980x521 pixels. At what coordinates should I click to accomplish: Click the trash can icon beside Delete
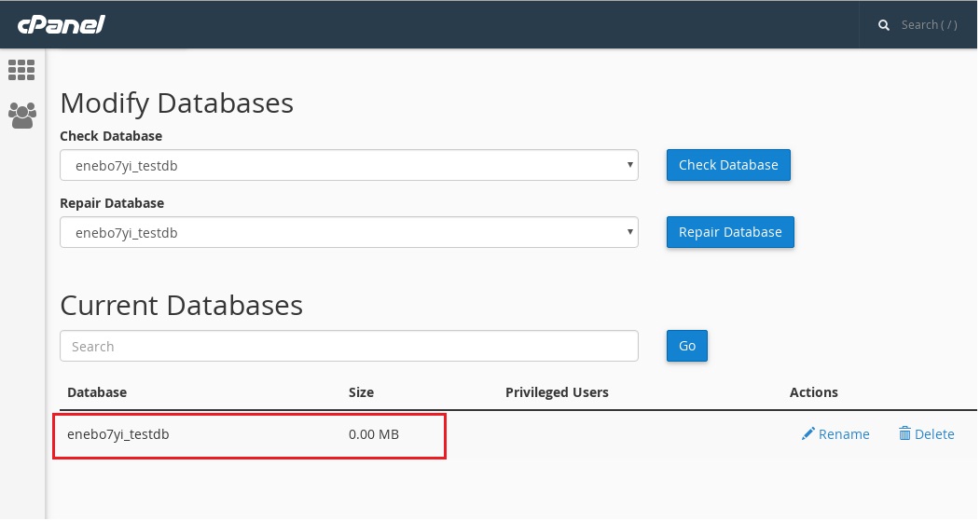[904, 433]
